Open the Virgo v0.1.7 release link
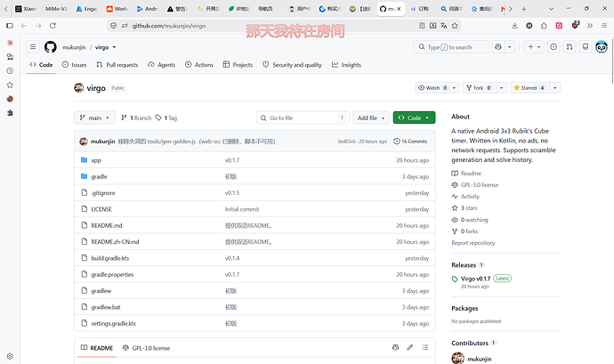Screen dimensions: 614x364 475,279
